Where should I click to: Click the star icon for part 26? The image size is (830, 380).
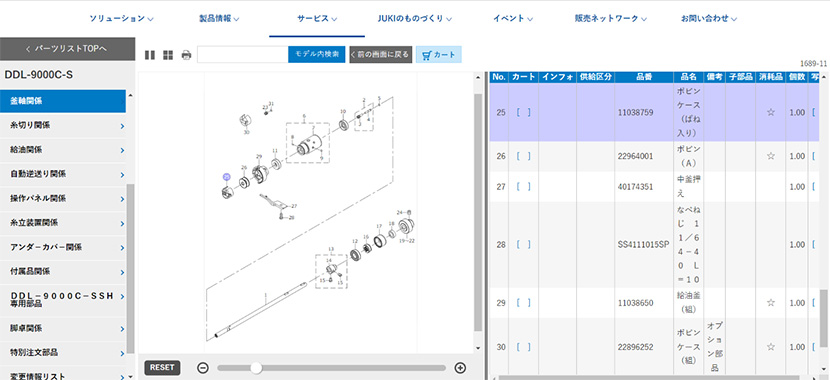(x=771, y=156)
